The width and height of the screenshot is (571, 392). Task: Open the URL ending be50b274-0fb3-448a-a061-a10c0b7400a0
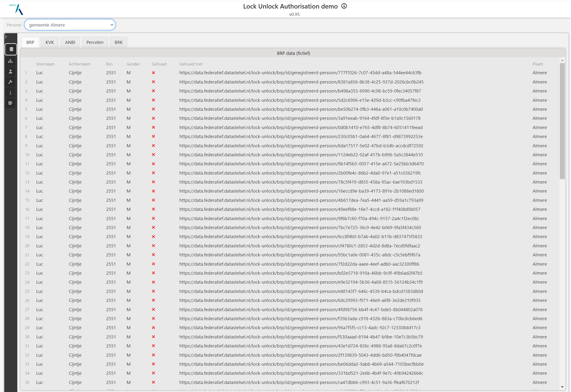(x=301, y=109)
